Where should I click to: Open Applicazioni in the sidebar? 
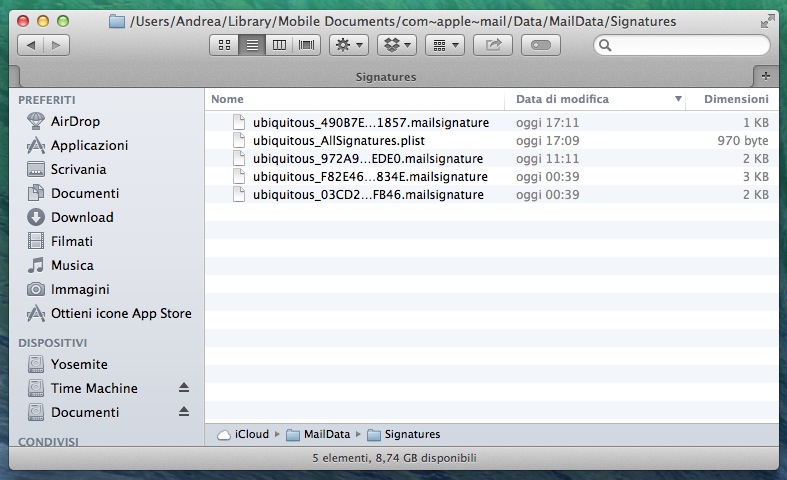pyautogui.click(x=89, y=145)
